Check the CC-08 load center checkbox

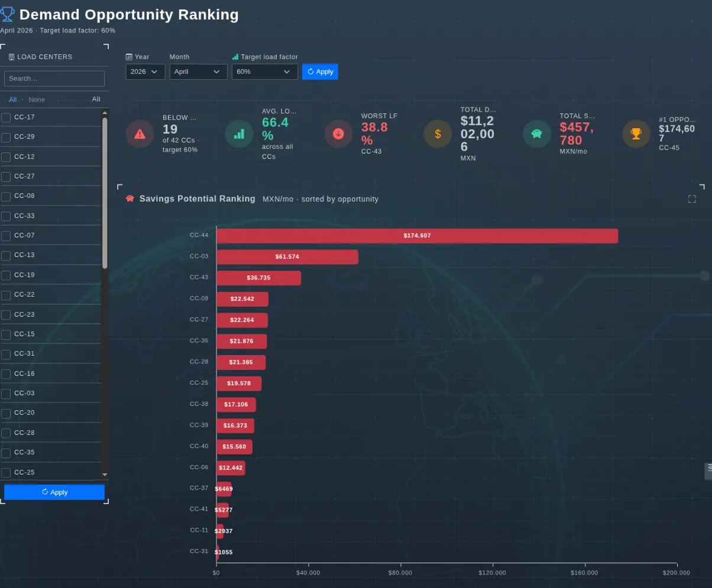tap(6, 196)
